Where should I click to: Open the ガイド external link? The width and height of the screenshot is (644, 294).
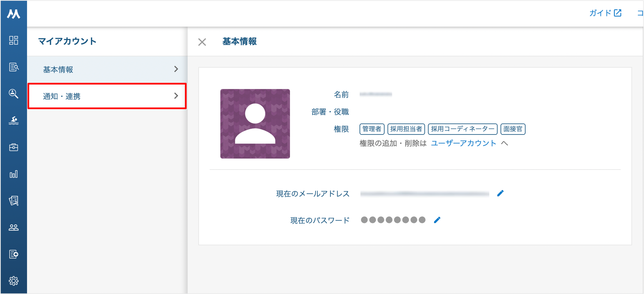tap(605, 13)
